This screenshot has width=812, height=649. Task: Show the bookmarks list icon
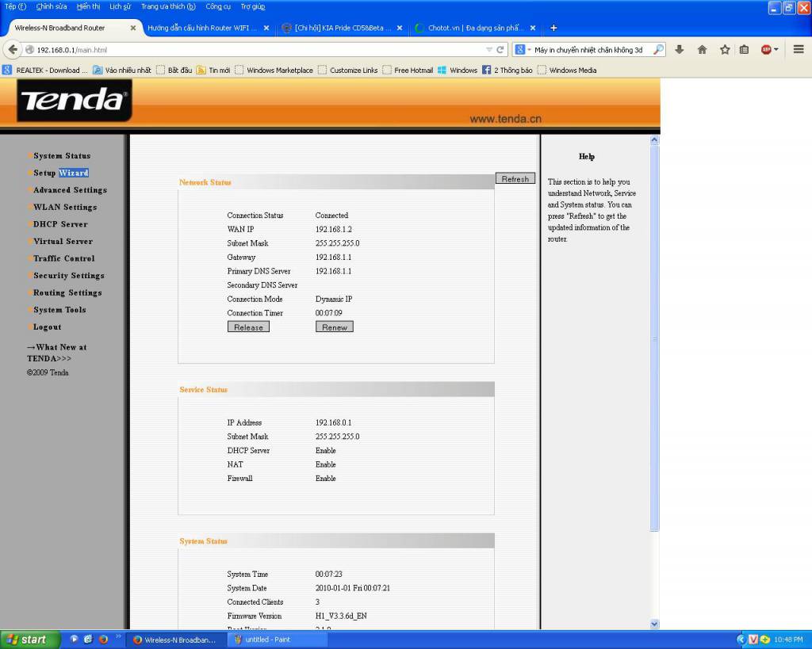click(x=744, y=50)
